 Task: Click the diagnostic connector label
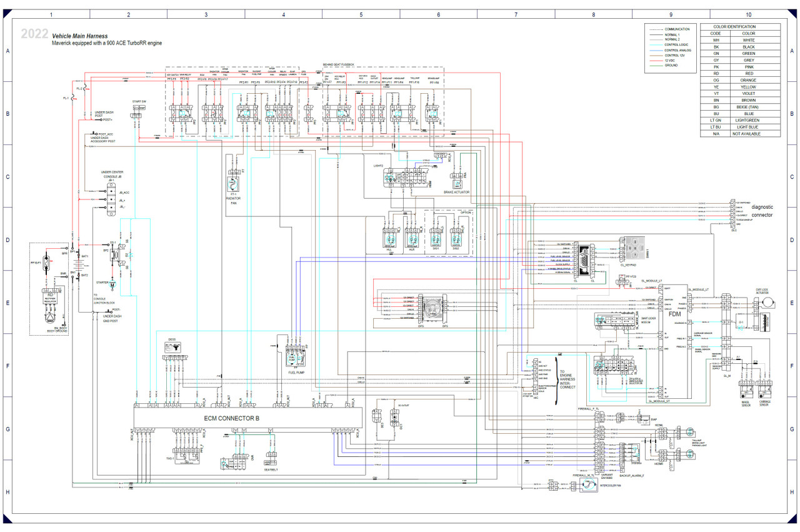[762, 211]
